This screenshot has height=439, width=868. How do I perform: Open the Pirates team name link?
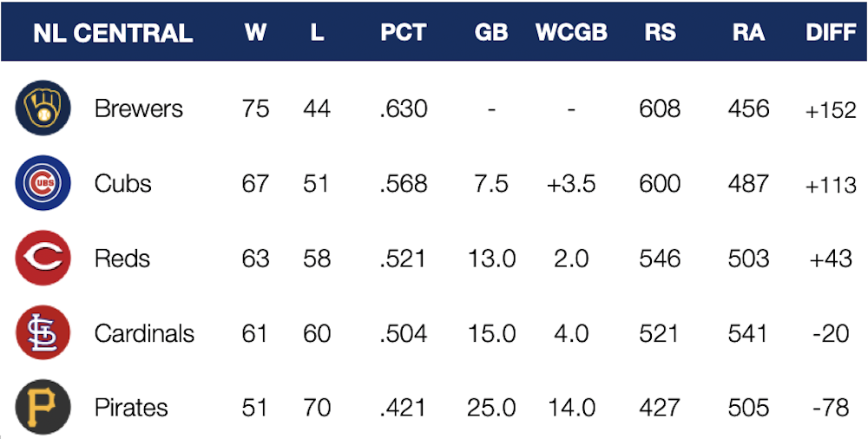pyautogui.click(x=131, y=408)
